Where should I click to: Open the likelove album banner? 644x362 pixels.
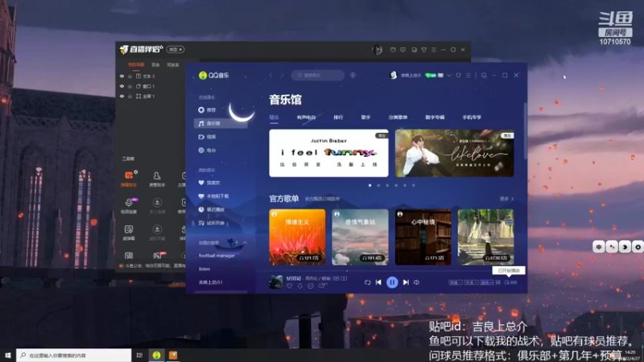[x=454, y=153]
